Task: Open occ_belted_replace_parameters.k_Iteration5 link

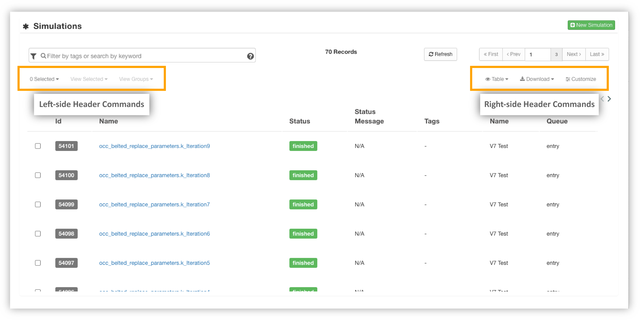Action: point(155,263)
